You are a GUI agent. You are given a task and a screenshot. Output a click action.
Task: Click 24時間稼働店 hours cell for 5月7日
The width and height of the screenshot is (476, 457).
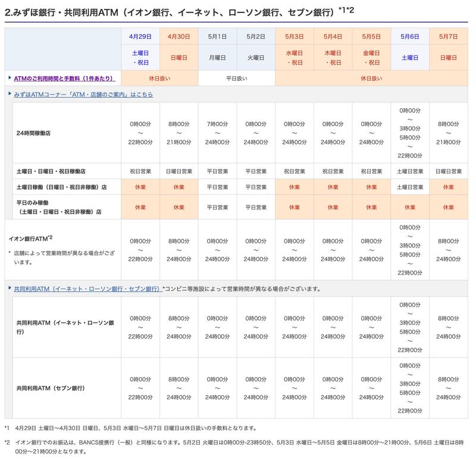(x=449, y=133)
